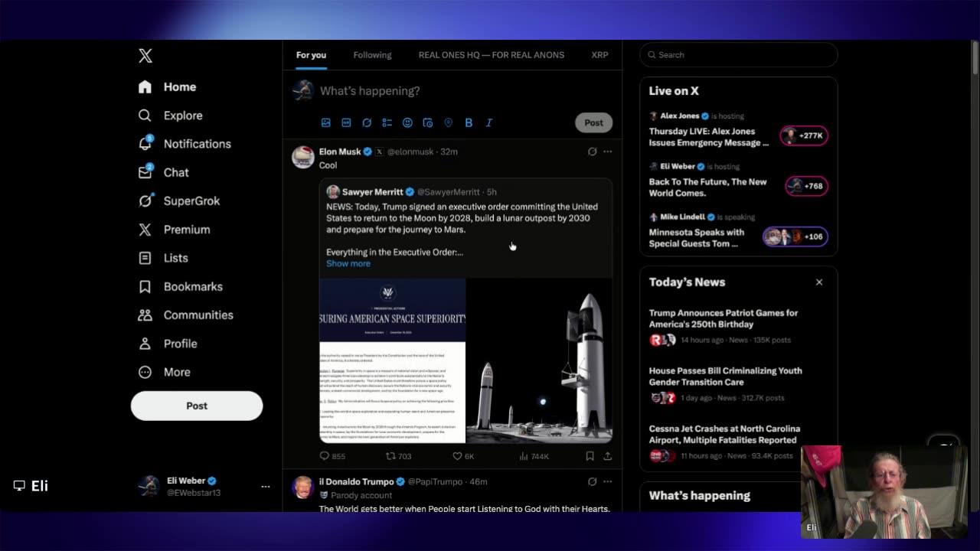Bookmark Elon Musk's post

[x=590, y=456]
